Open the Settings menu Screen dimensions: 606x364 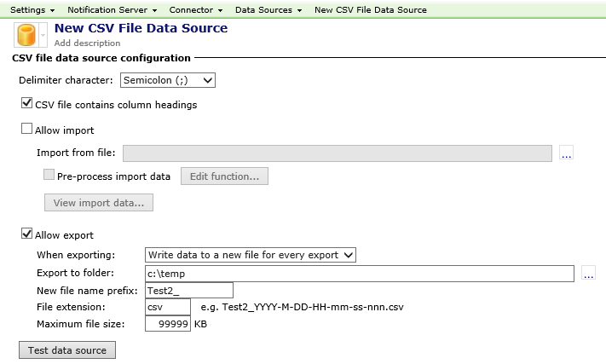tap(32, 9)
